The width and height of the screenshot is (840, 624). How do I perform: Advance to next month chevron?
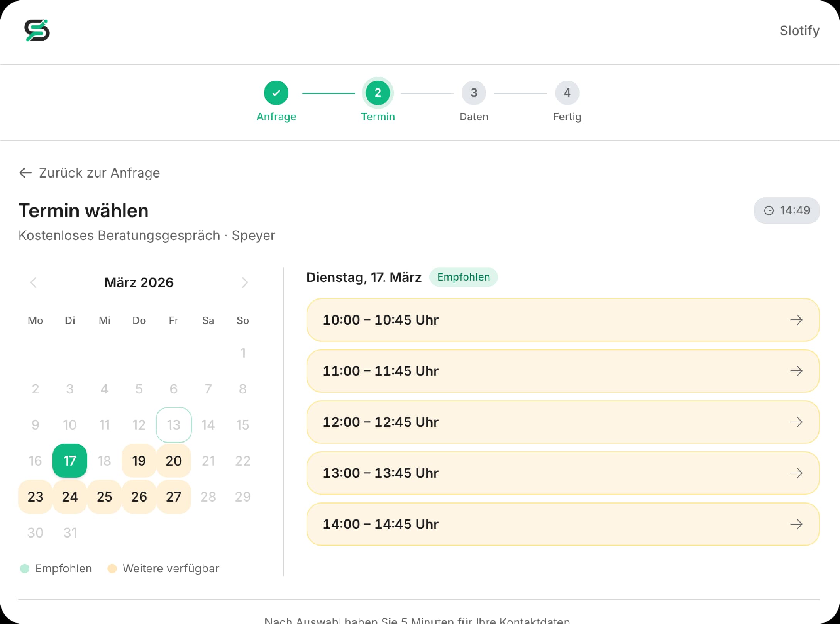tap(244, 282)
